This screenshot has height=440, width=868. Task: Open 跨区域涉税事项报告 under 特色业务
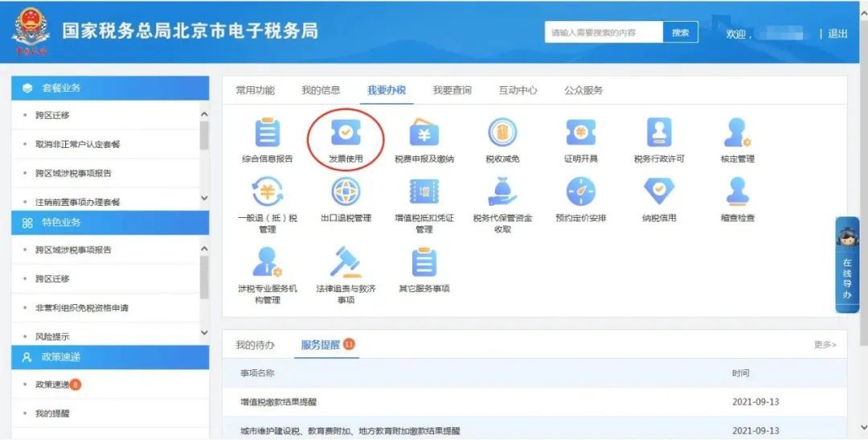tap(74, 250)
